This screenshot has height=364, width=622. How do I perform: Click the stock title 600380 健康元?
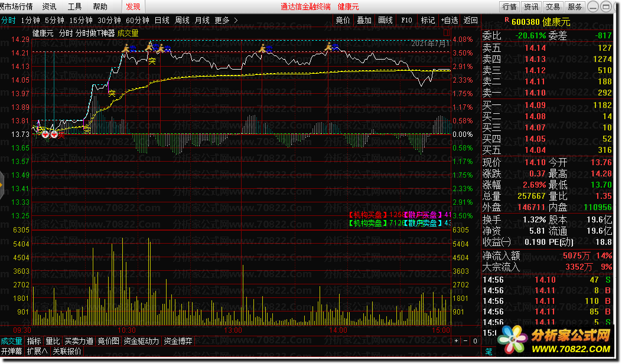pos(541,22)
